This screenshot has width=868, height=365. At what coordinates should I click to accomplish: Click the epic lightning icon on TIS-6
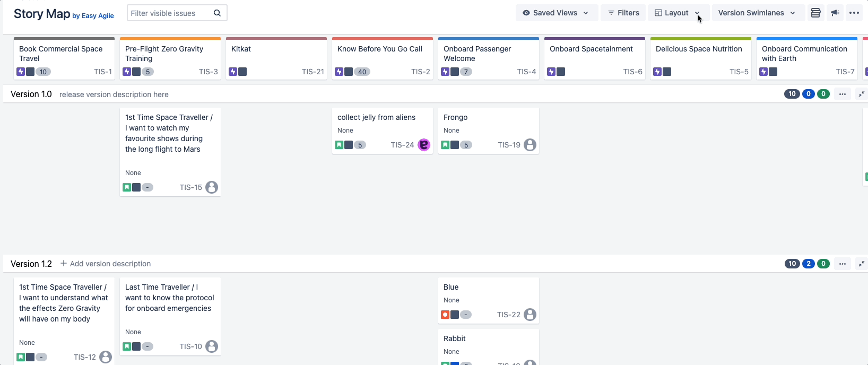click(x=551, y=72)
